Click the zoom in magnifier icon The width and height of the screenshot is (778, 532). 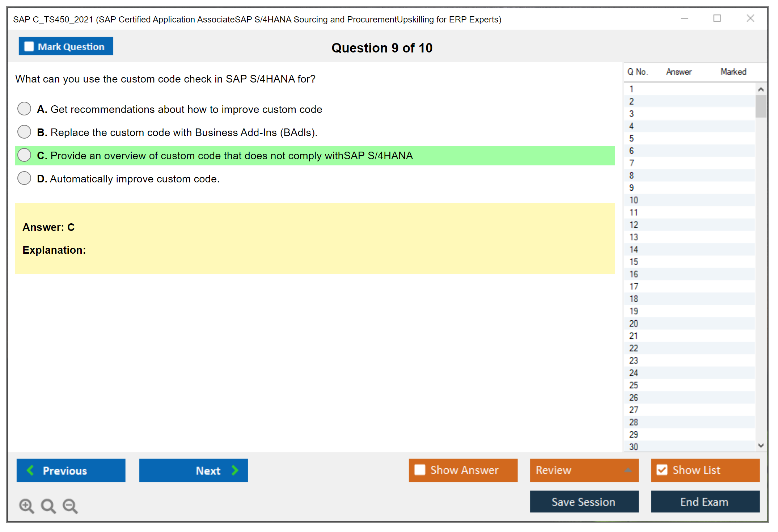[x=26, y=506]
